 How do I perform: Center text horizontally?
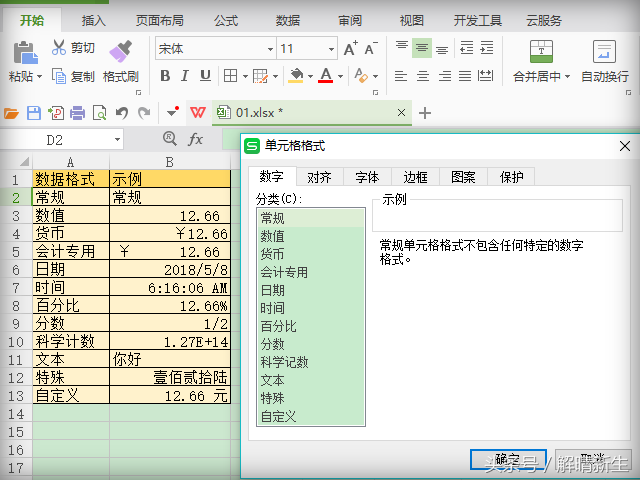pos(423,76)
